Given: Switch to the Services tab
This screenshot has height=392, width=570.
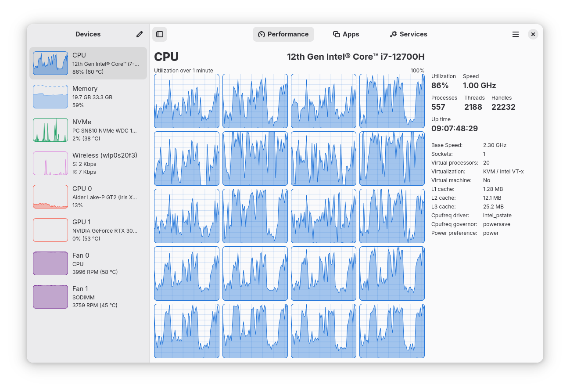Looking at the screenshot, I should pyautogui.click(x=408, y=34).
